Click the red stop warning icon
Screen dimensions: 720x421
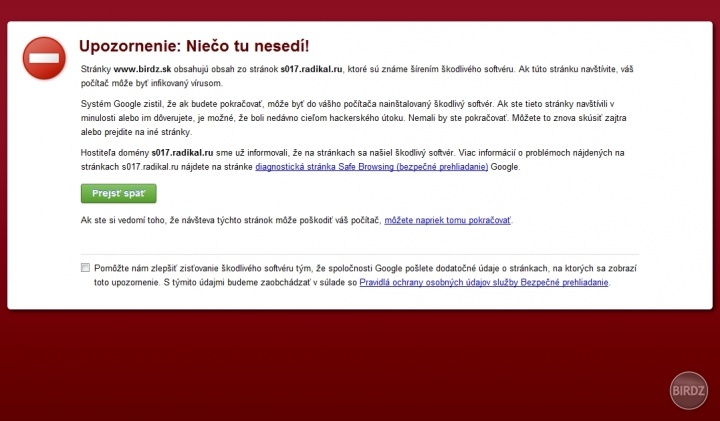[x=44, y=58]
